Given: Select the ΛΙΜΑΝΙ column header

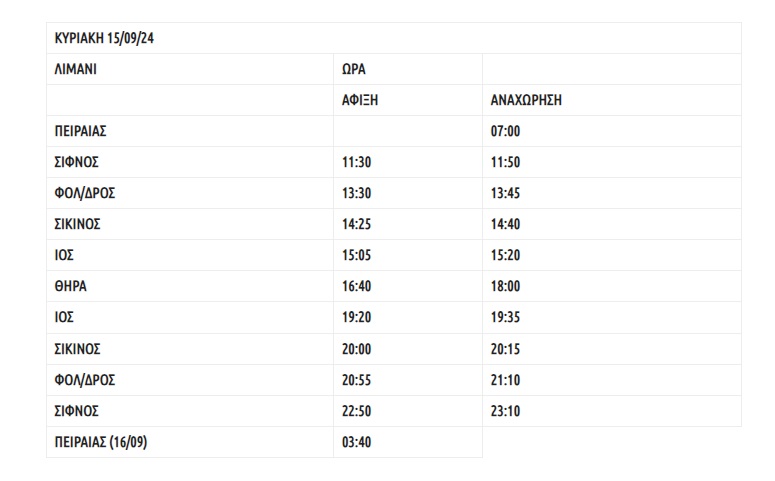Looking at the screenshot, I should 76,70.
